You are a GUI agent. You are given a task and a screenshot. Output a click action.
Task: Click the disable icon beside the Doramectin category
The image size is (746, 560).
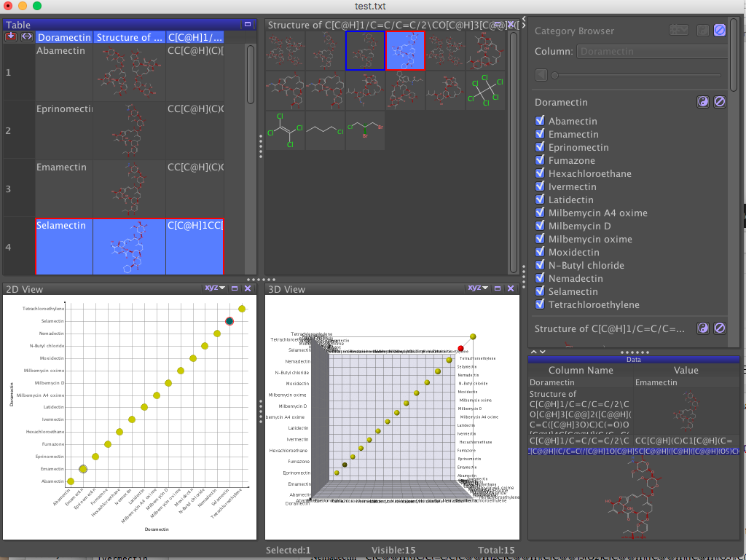tap(720, 103)
